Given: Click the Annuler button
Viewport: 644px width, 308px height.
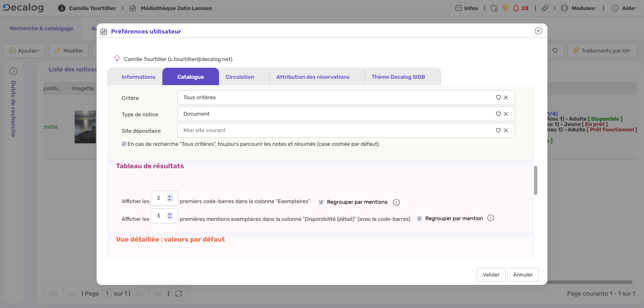Looking at the screenshot, I should pyautogui.click(x=523, y=274).
